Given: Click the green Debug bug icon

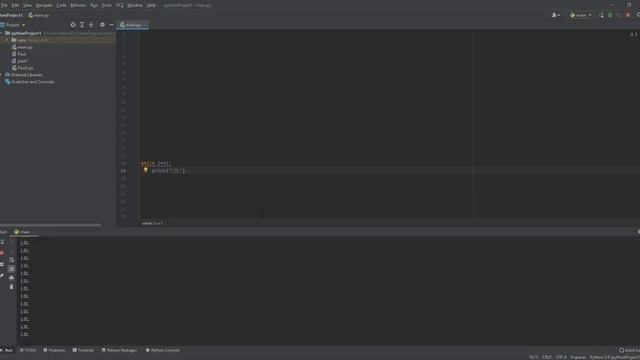Looking at the screenshot, I should pyautogui.click(x=610, y=15).
